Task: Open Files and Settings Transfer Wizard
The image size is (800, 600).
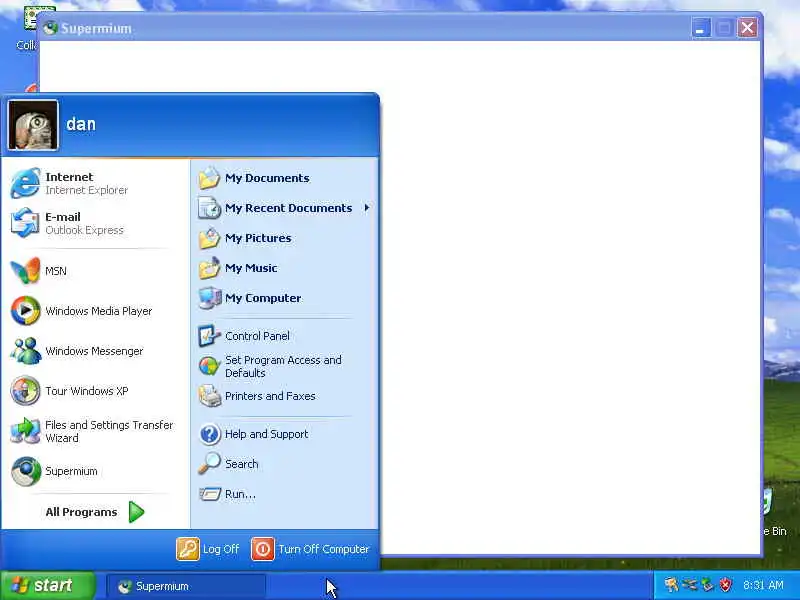Action: pos(95,431)
